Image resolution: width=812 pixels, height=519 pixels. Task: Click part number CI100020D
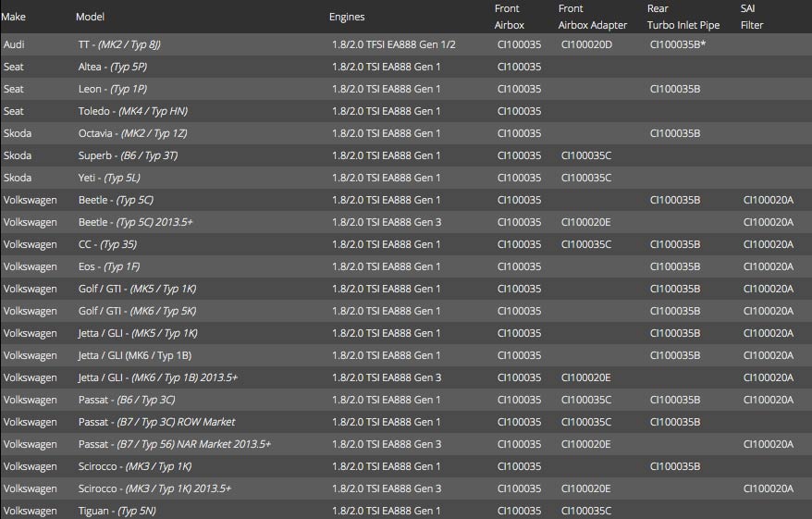pos(586,44)
